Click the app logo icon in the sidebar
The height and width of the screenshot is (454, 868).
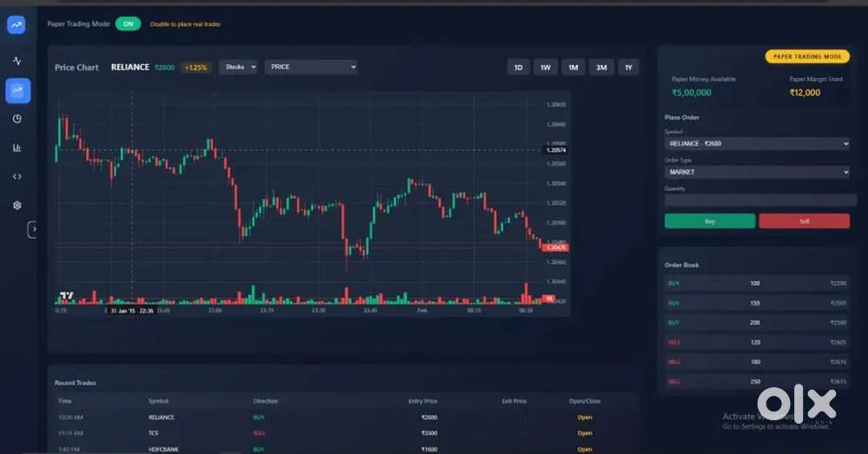coord(16,24)
